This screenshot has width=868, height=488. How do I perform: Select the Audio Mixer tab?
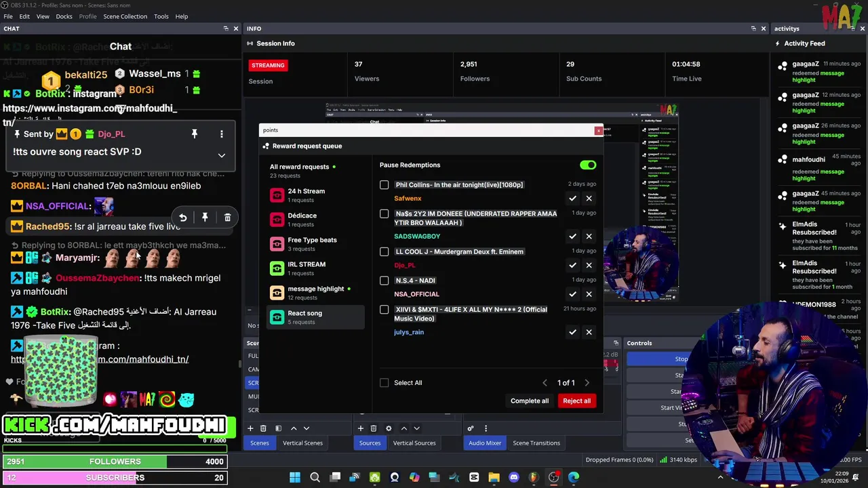pos(485,443)
